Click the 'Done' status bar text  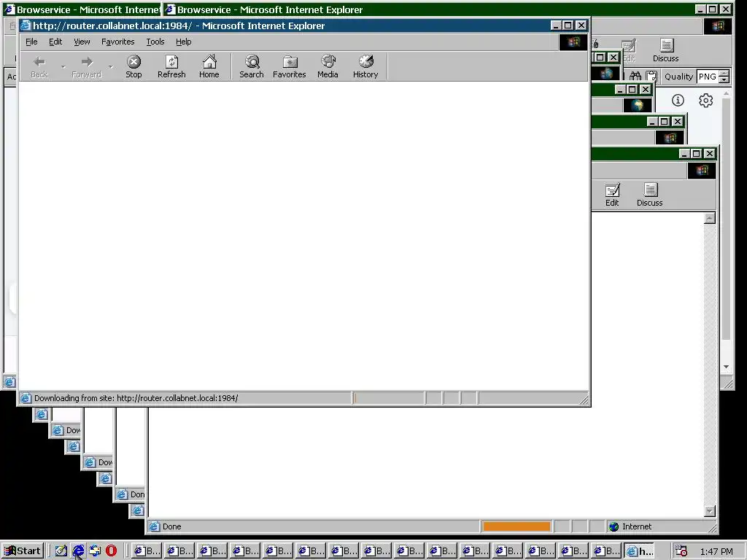[x=172, y=526]
